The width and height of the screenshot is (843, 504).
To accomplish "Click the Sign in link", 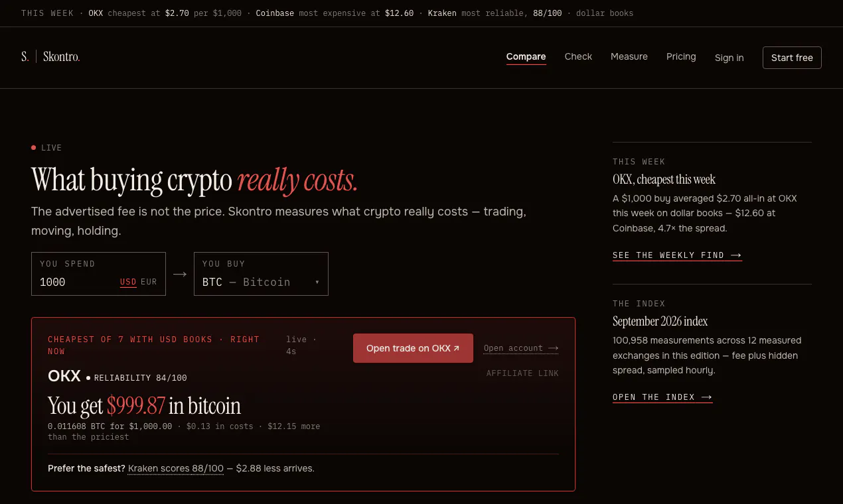I will click(729, 58).
